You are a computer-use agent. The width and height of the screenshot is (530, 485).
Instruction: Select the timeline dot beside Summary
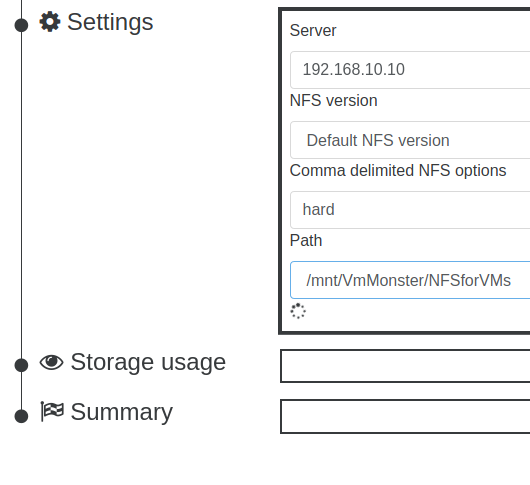point(21,416)
